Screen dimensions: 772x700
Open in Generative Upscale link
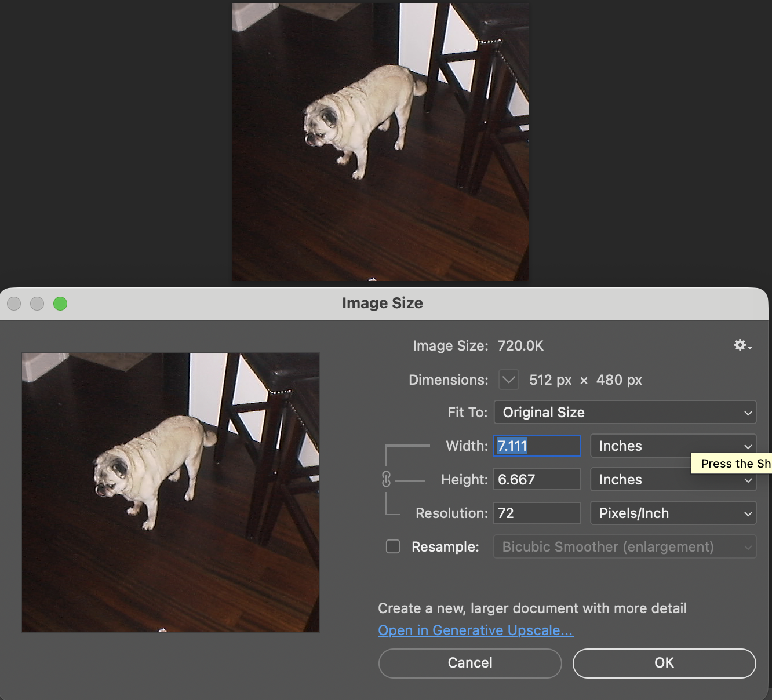(x=475, y=630)
